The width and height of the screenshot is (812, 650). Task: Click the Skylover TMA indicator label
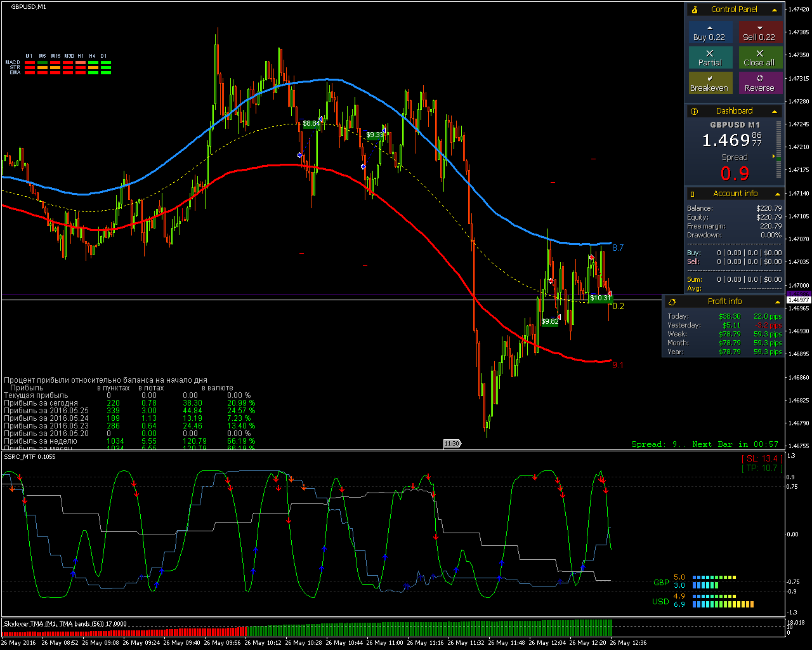pos(65,624)
